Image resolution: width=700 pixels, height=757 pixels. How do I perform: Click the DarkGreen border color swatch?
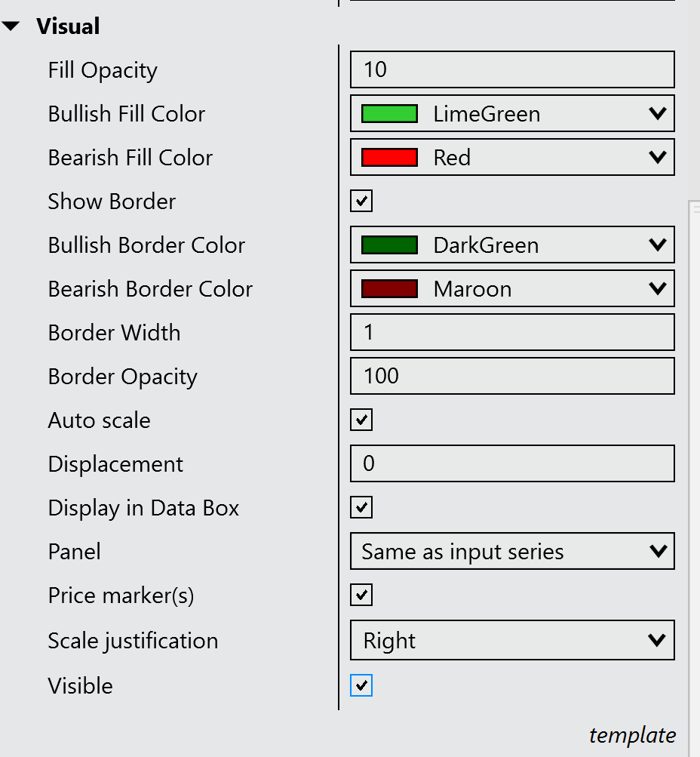389,245
